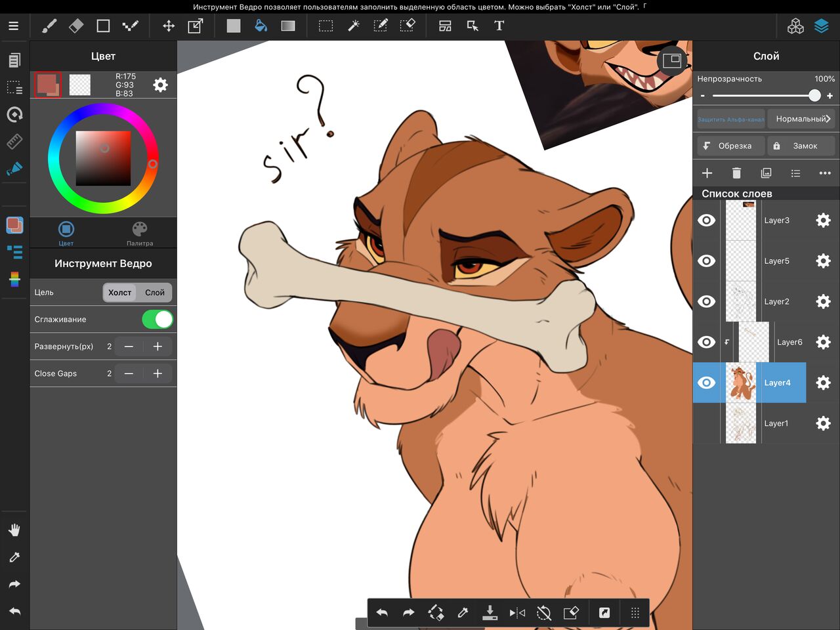Click undo arrow in left sidebar

tap(14, 612)
